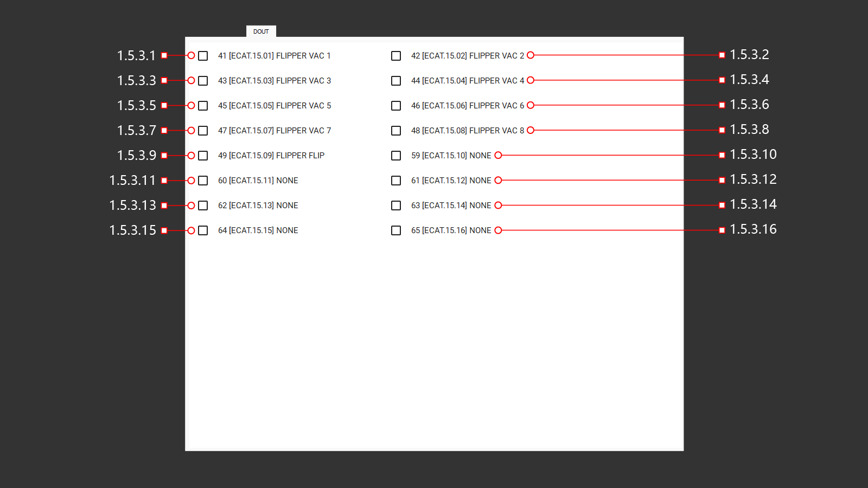Tick the 60 ECAT.15.11 NONE checkbox

point(203,181)
